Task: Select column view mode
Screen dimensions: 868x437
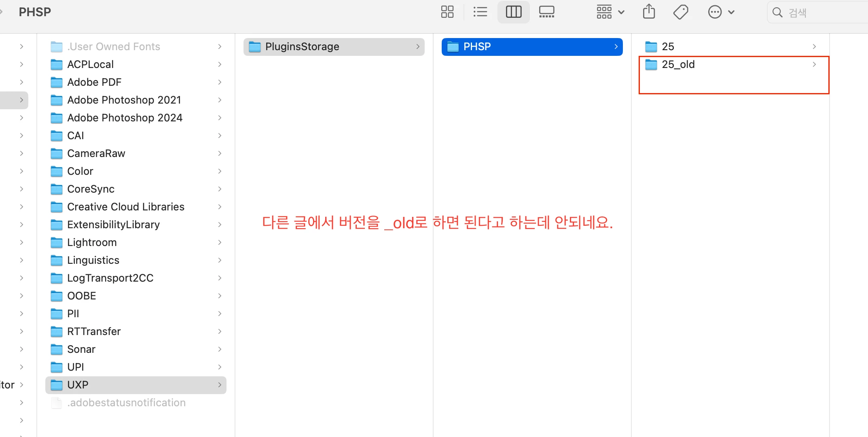Action: [x=513, y=12]
